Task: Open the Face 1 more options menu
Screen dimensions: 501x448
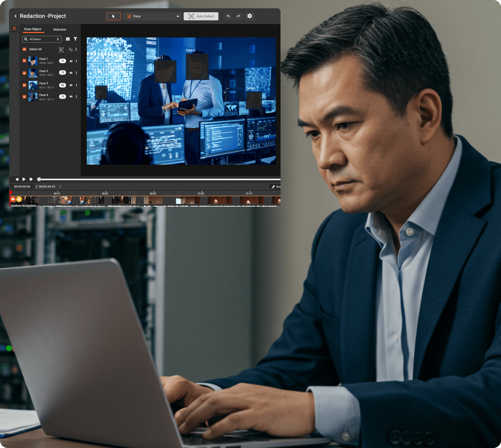Action: pyautogui.click(x=76, y=61)
